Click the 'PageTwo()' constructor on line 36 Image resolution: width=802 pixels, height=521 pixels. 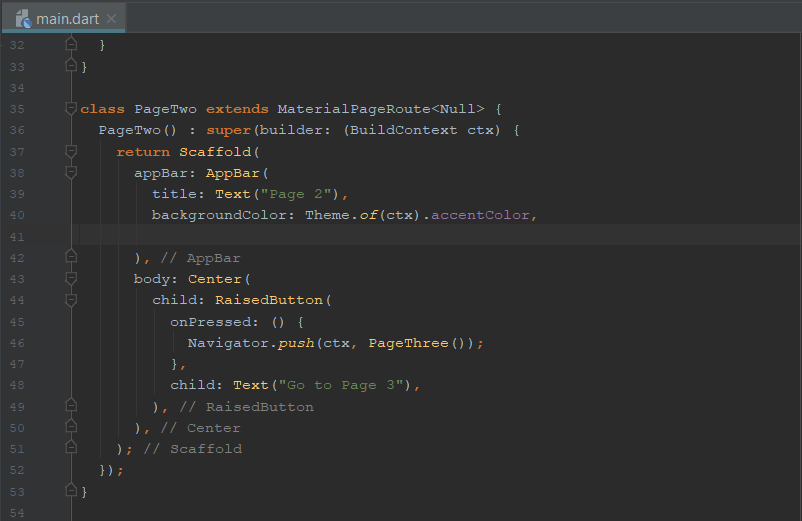[138, 130]
